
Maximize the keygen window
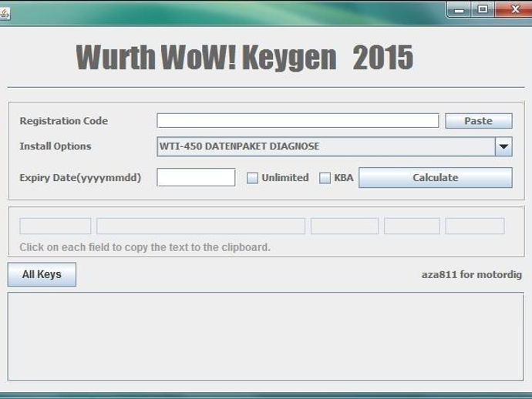483,9
